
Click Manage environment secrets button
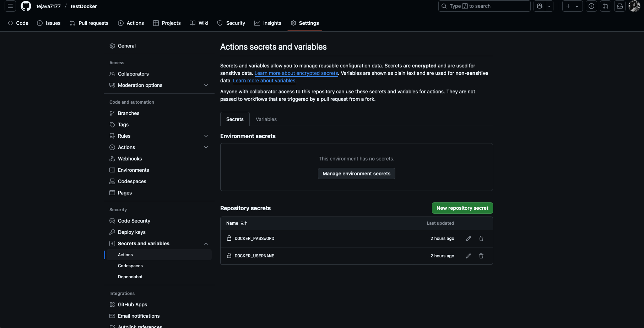pos(357,174)
